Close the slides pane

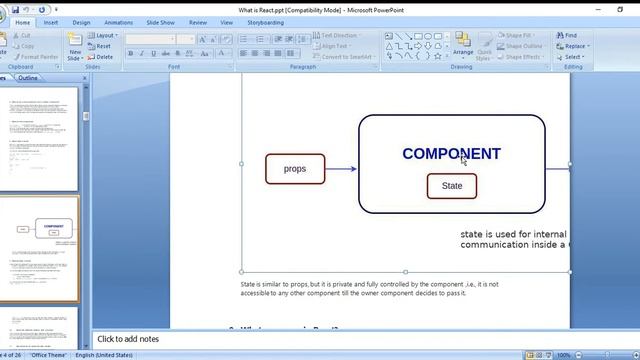(85, 78)
